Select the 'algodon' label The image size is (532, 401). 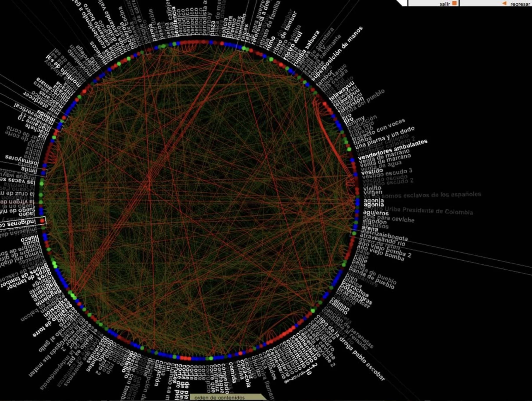coord(374,222)
